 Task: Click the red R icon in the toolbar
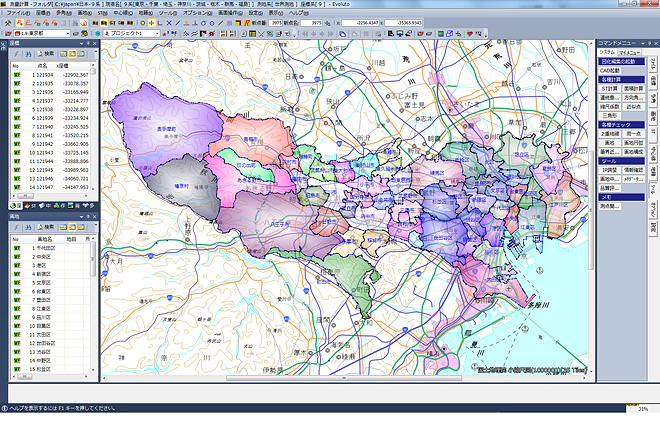click(247, 23)
